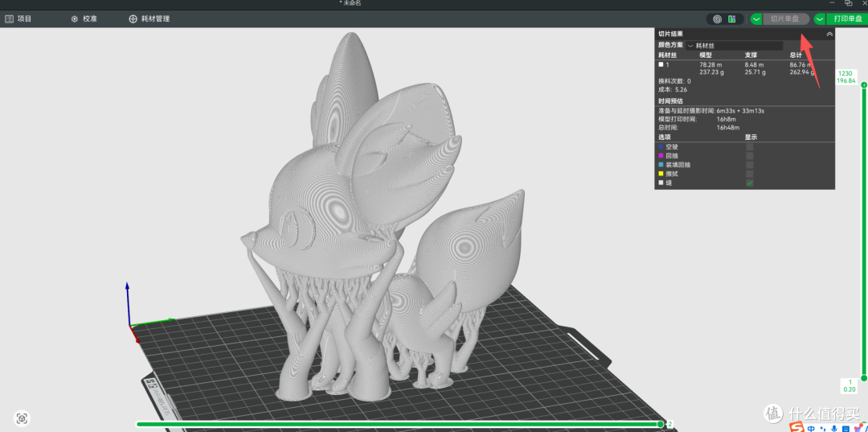This screenshot has height=432, width=868.
Task: Open the 耗材管理 filament management tab
Action: point(149,19)
